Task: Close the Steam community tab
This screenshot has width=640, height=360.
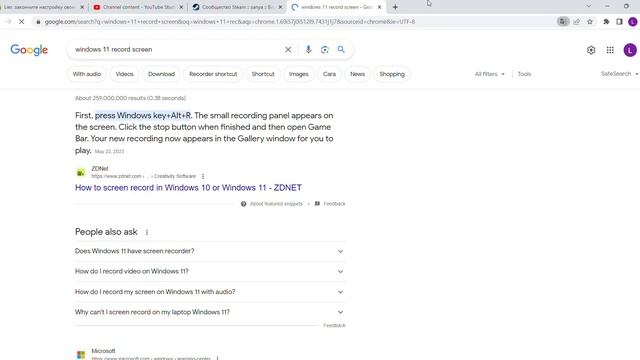Action: click(280, 7)
